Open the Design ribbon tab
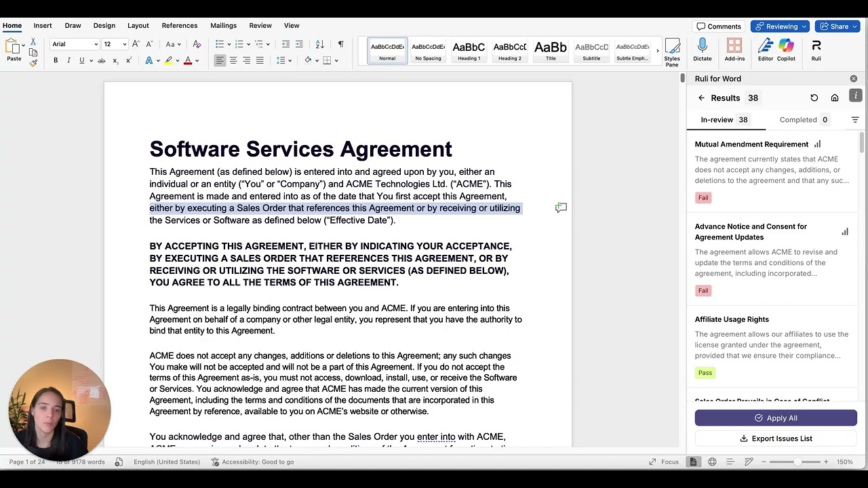The height and width of the screenshot is (488, 868). [104, 26]
